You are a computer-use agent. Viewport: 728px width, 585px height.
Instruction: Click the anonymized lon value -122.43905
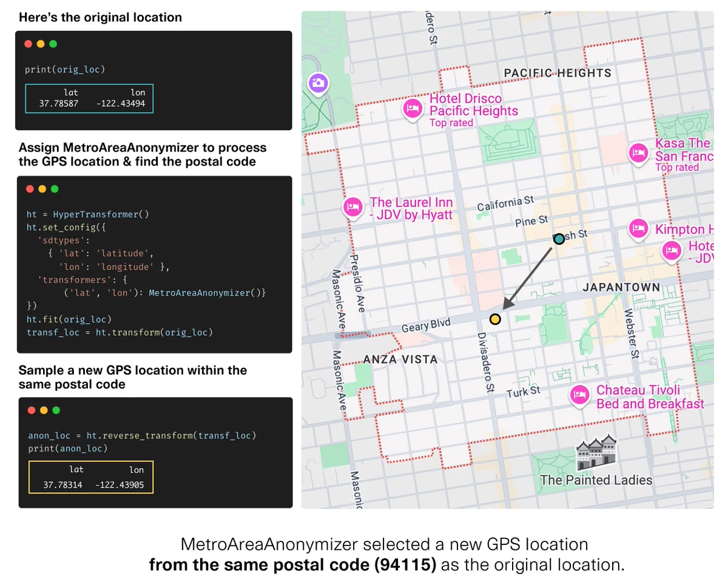point(120,485)
